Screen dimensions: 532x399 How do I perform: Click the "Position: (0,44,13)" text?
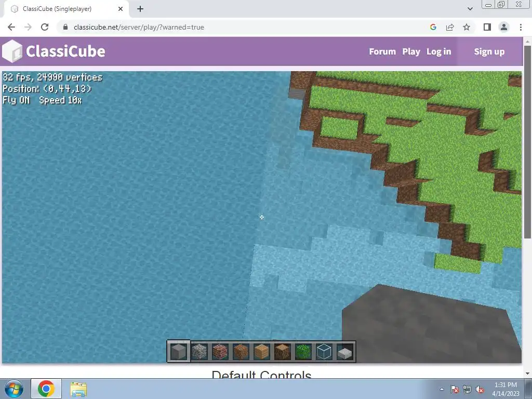tap(47, 88)
